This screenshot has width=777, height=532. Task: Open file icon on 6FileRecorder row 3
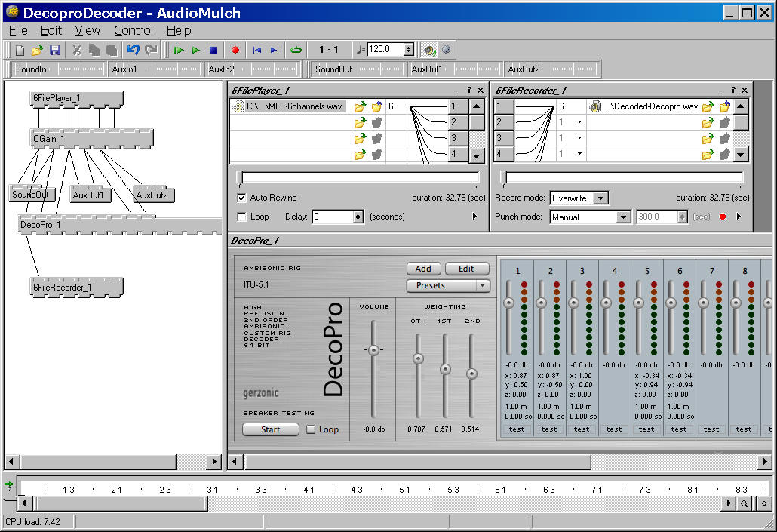click(x=708, y=138)
